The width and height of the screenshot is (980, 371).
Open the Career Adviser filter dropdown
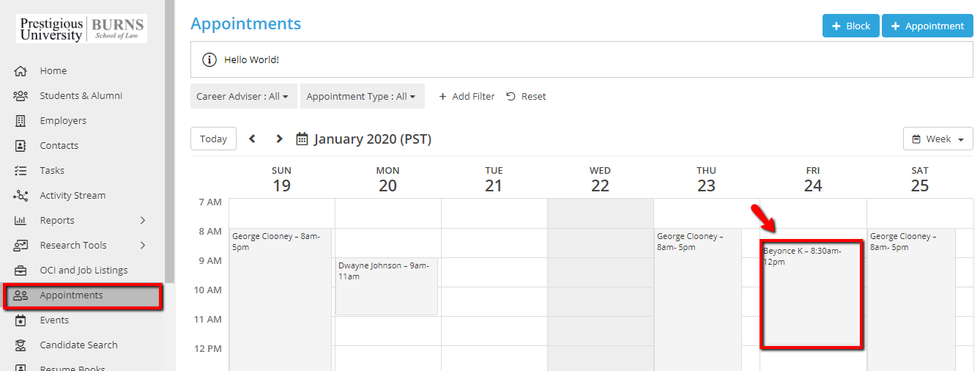coord(242,97)
